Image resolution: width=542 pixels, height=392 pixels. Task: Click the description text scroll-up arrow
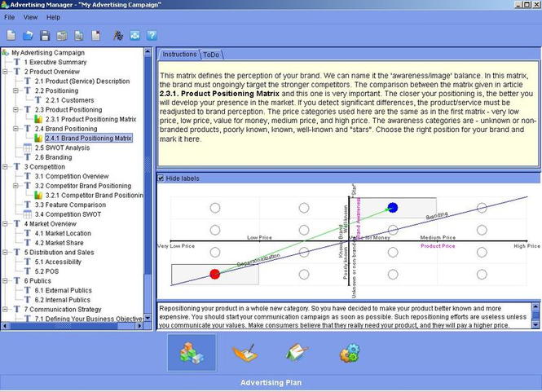pos(535,306)
